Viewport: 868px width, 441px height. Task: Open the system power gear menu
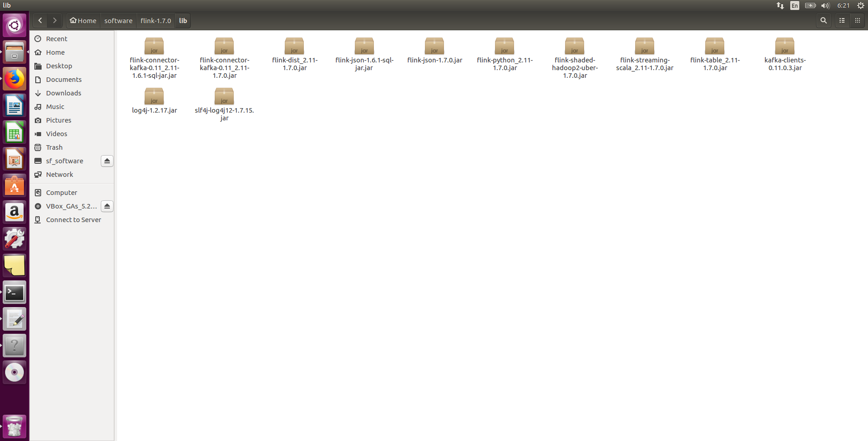click(860, 5)
